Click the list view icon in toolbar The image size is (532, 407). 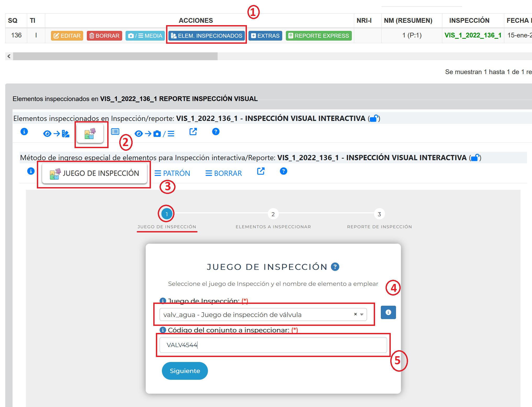(x=115, y=131)
